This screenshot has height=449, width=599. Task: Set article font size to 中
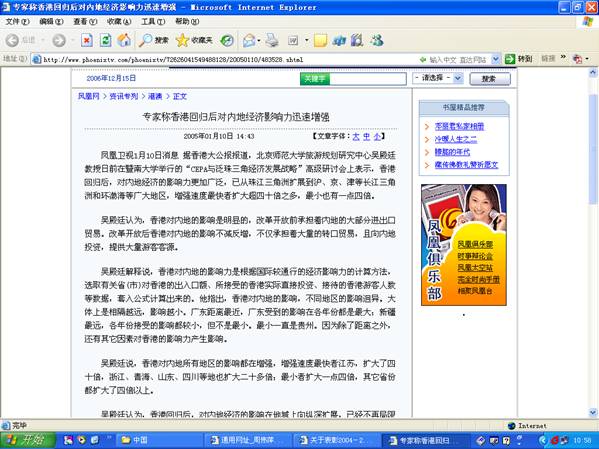click(x=366, y=136)
